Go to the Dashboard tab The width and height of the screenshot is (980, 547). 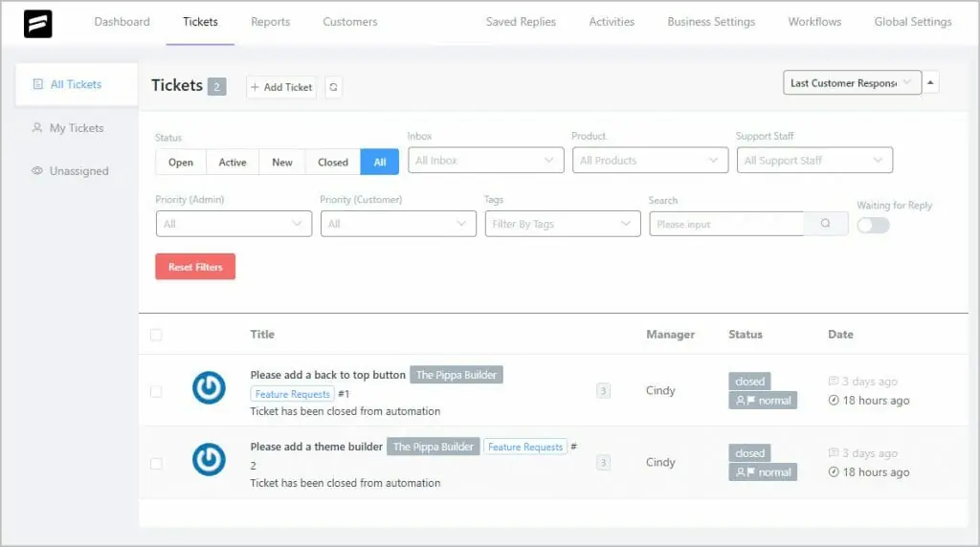pos(122,21)
